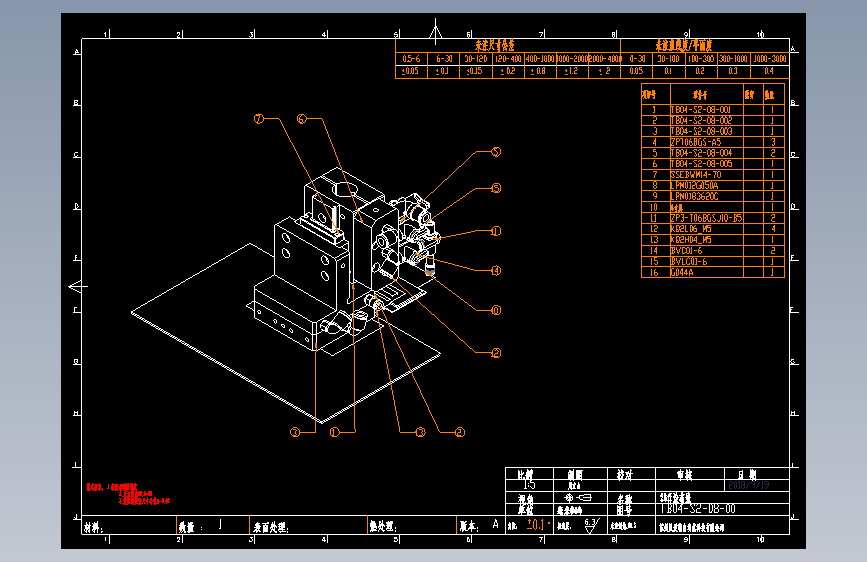Screen dimensions: 867x562
Task: Select the 30-120 dimension range cell
Action: coord(476,59)
